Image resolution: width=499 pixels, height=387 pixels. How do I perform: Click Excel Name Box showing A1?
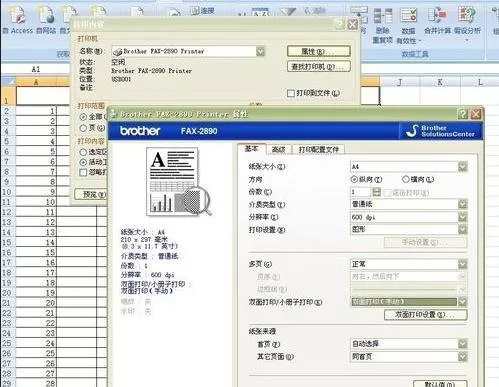tap(35, 69)
